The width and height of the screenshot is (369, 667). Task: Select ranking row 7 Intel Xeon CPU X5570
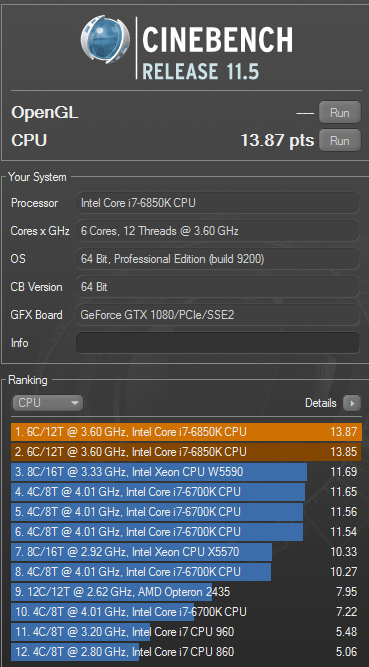tap(186, 552)
